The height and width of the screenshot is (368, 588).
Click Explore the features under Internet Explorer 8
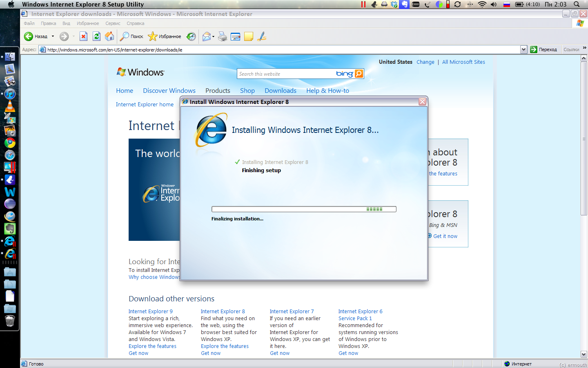[x=225, y=346]
